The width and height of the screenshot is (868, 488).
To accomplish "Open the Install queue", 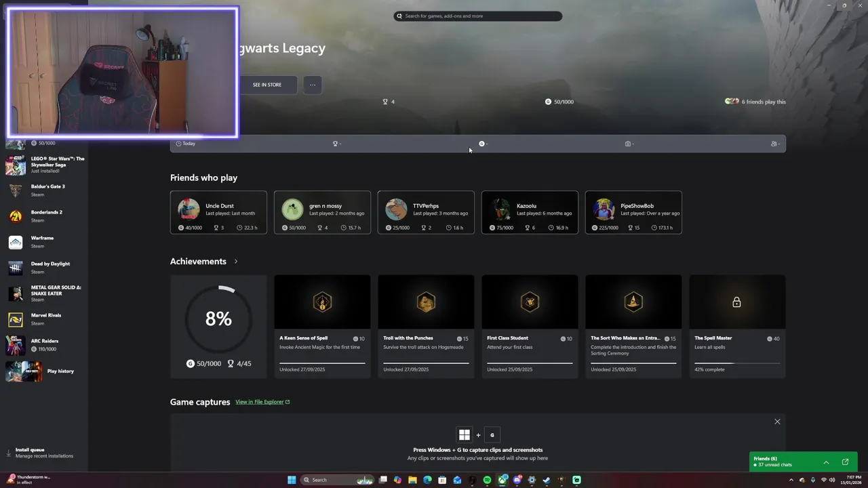I will tap(43, 453).
